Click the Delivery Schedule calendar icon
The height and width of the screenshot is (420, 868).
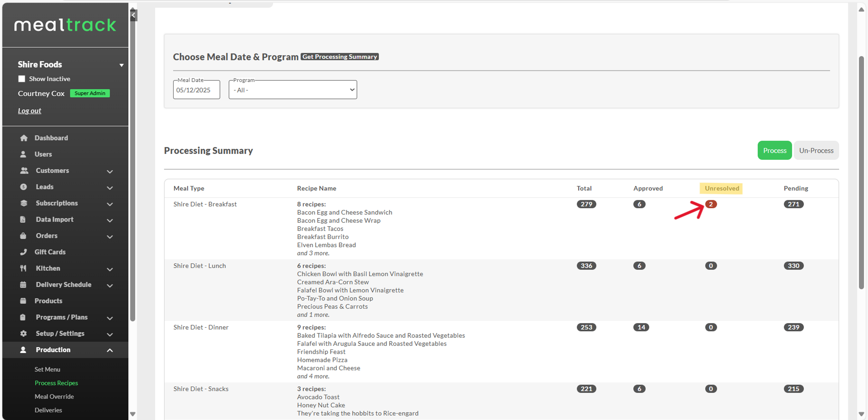point(23,285)
